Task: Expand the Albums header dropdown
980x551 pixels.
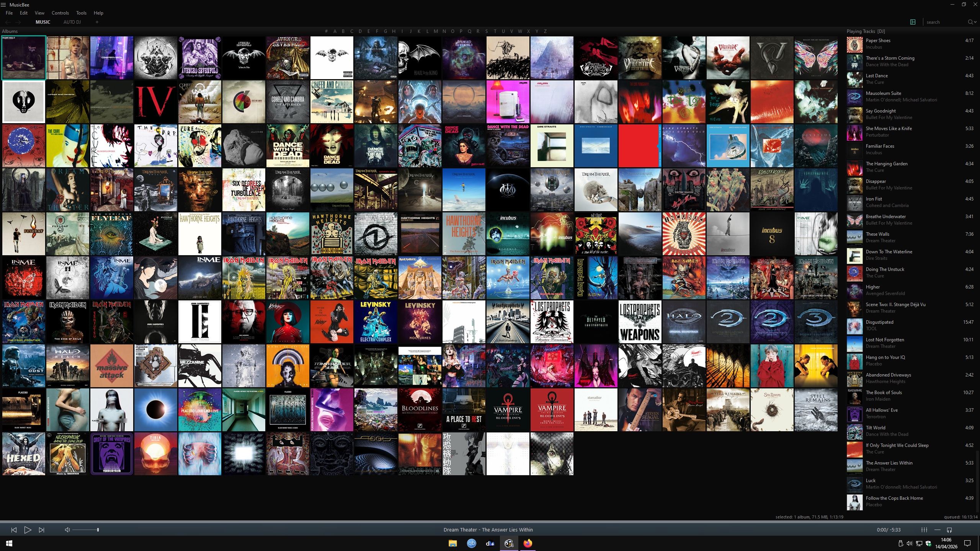Action: (x=10, y=31)
